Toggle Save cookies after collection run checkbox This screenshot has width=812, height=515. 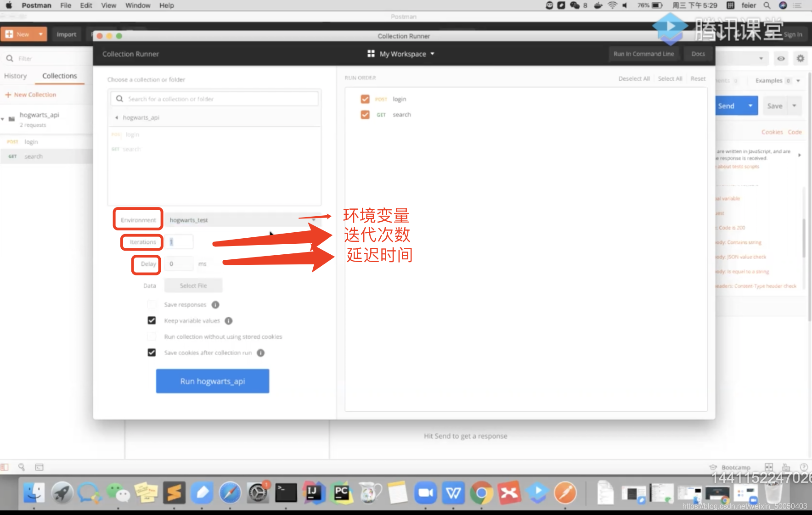[x=152, y=353]
